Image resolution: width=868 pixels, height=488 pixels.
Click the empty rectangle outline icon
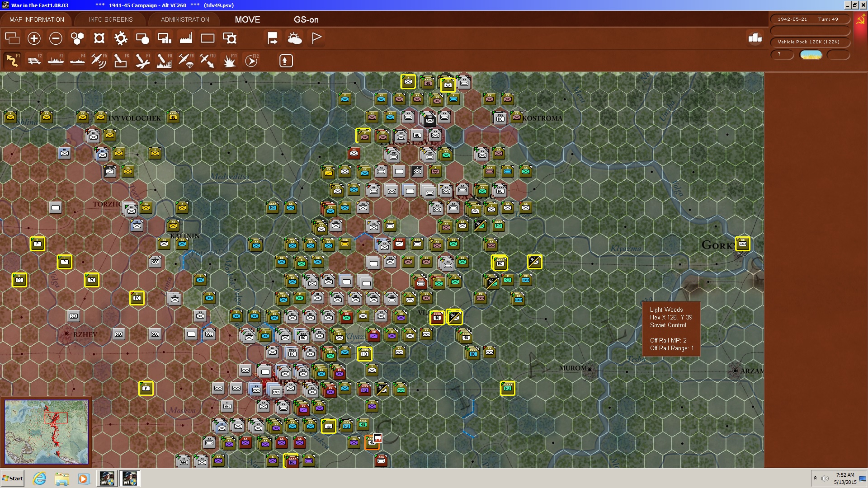tap(208, 38)
